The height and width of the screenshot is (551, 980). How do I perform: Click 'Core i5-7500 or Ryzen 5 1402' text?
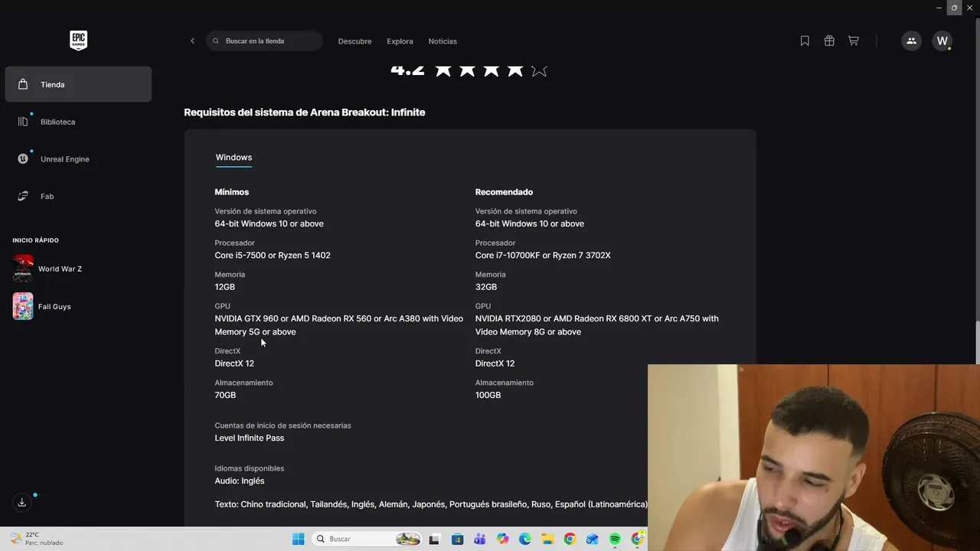(x=273, y=256)
